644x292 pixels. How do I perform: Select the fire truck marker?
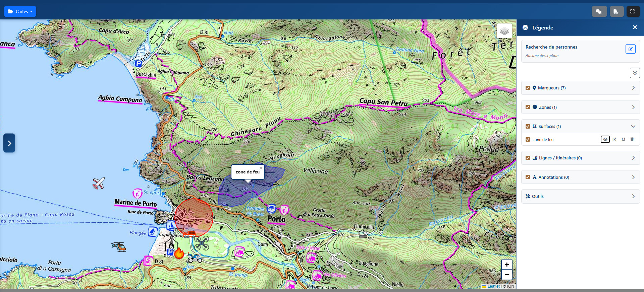click(189, 234)
